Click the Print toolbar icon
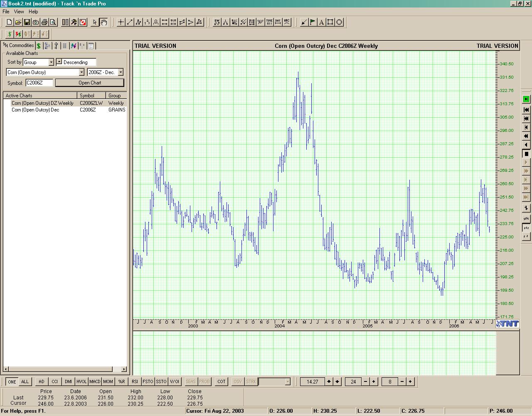 [x=44, y=22]
